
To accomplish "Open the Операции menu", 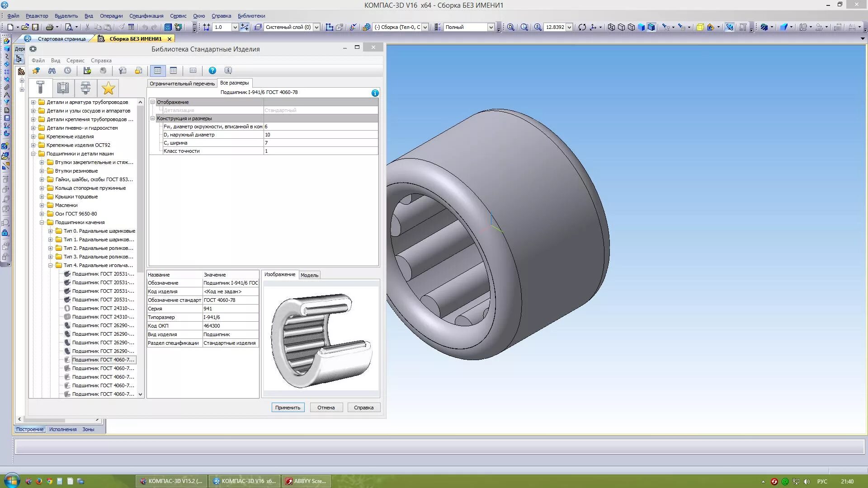I will tap(111, 16).
